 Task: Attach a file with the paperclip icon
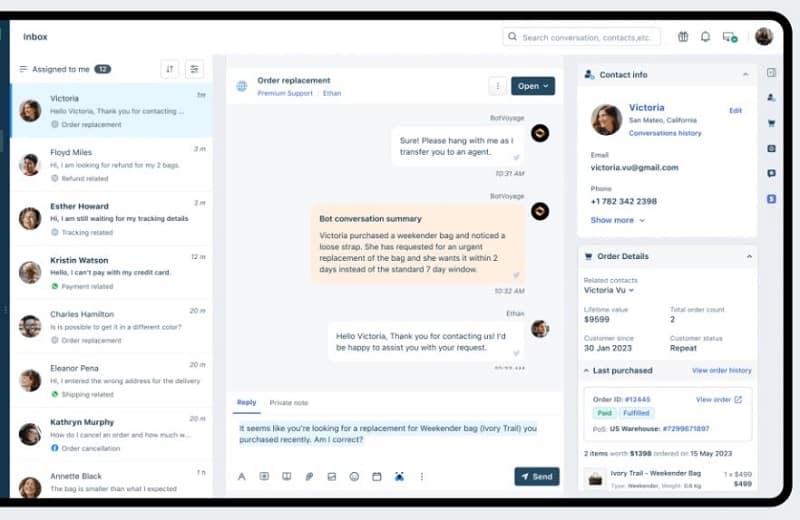coord(309,476)
